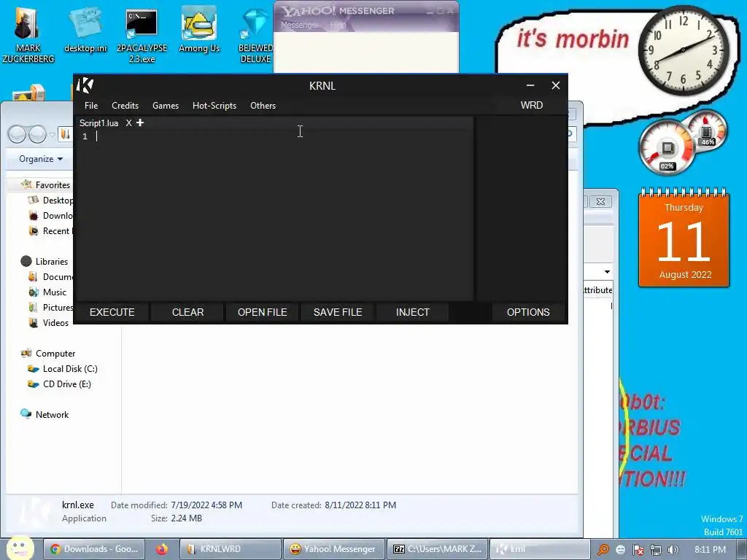Open the Credits menu in KRNL
This screenshot has height=560, width=747.
coord(125,106)
